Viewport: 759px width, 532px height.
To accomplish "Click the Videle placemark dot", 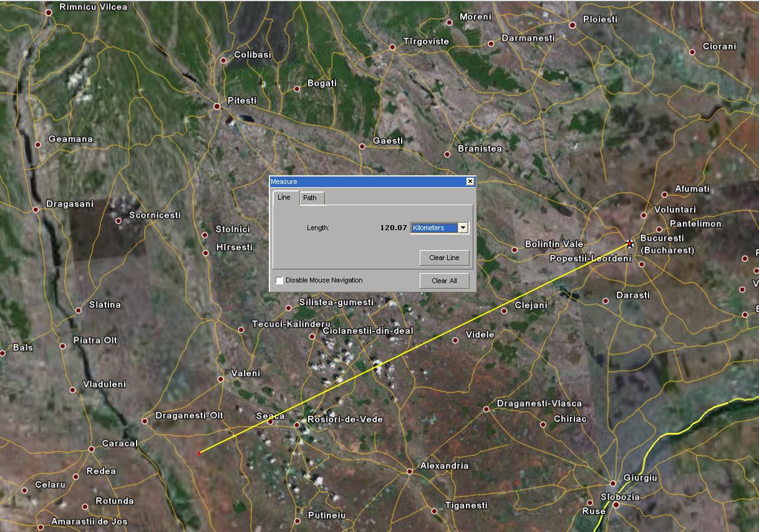I will click(455, 340).
